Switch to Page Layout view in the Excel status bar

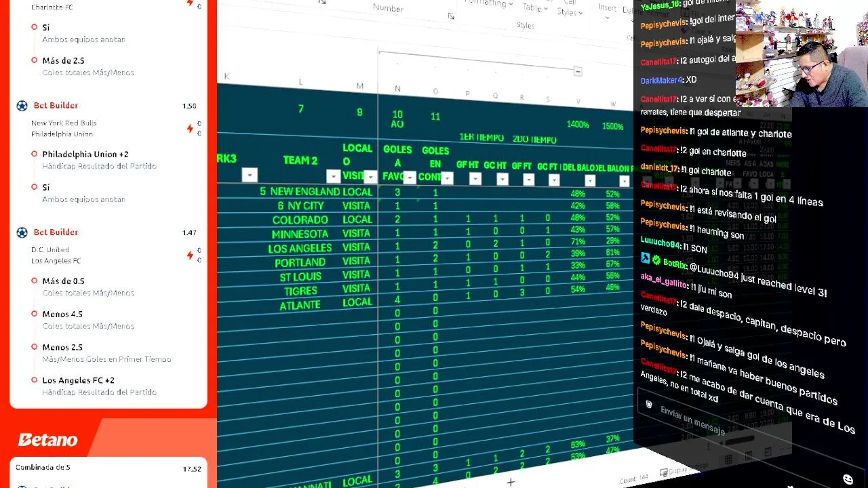coord(748,456)
